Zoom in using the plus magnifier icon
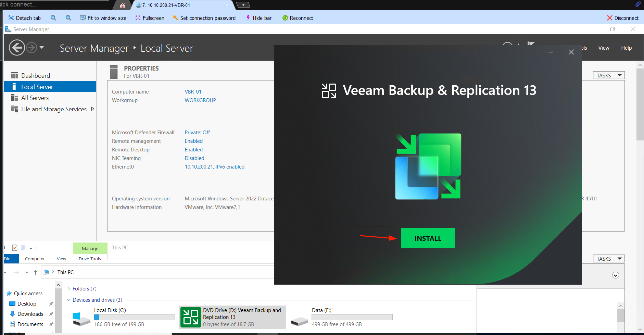The height and width of the screenshot is (335, 644). click(x=53, y=18)
